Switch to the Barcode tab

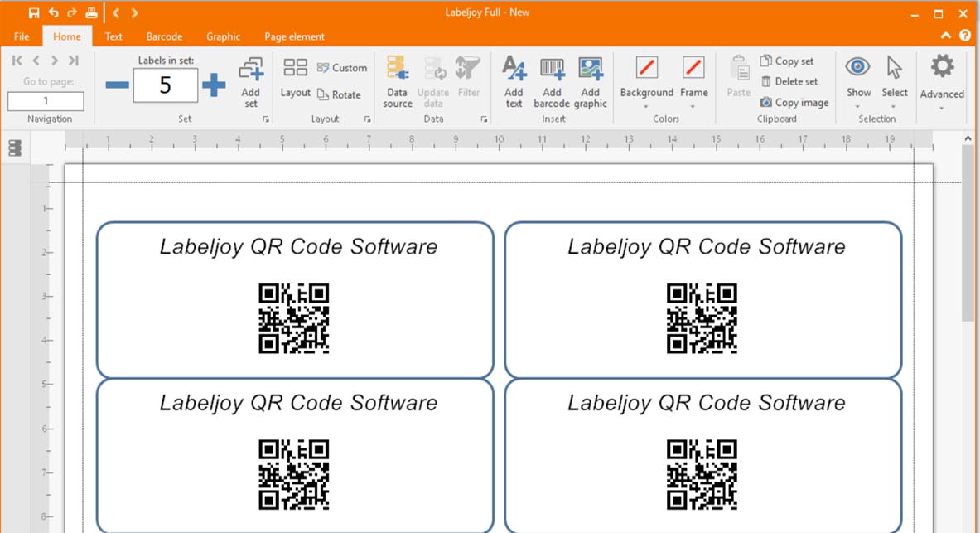164,36
